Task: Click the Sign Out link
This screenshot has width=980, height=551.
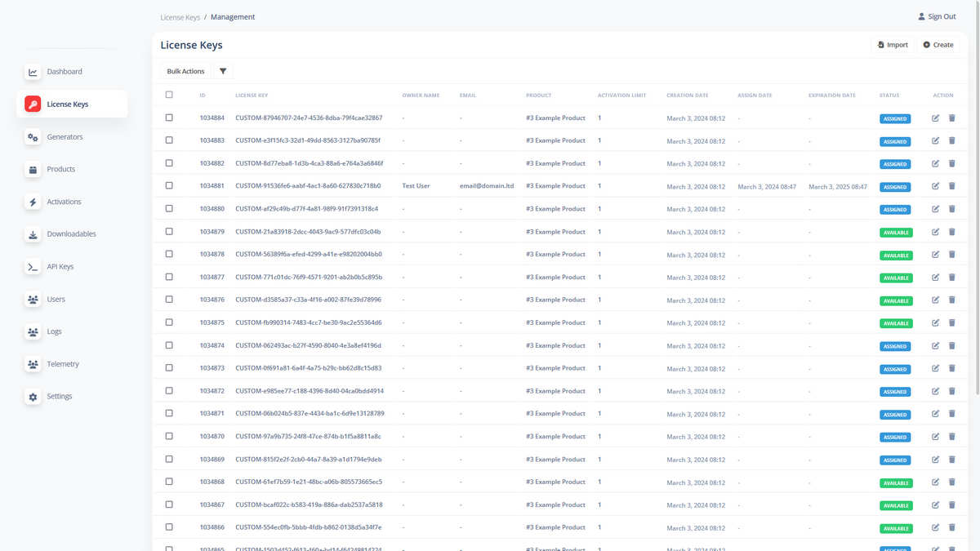Action: click(937, 16)
